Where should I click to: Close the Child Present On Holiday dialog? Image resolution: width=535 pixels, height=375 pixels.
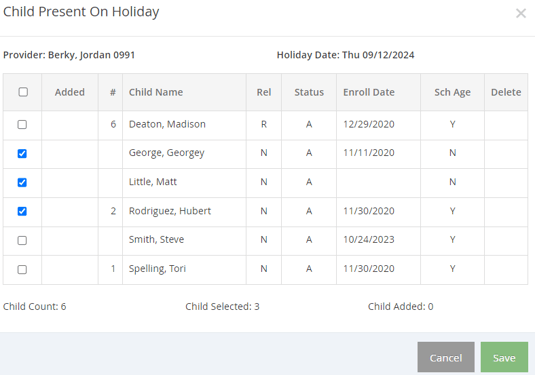coord(521,13)
